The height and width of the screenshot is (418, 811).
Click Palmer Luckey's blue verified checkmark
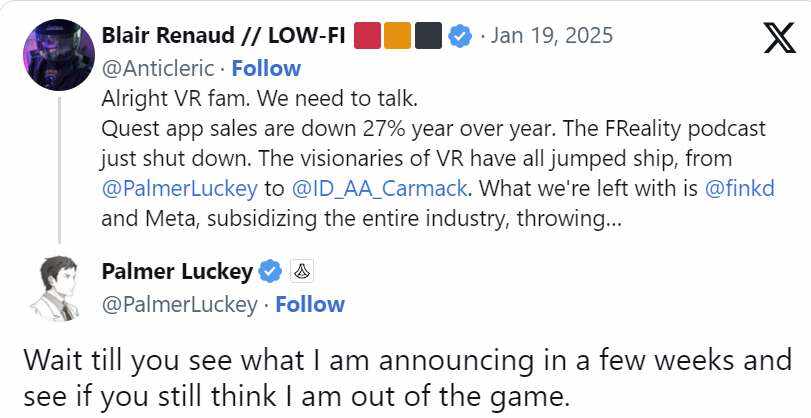click(x=271, y=271)
